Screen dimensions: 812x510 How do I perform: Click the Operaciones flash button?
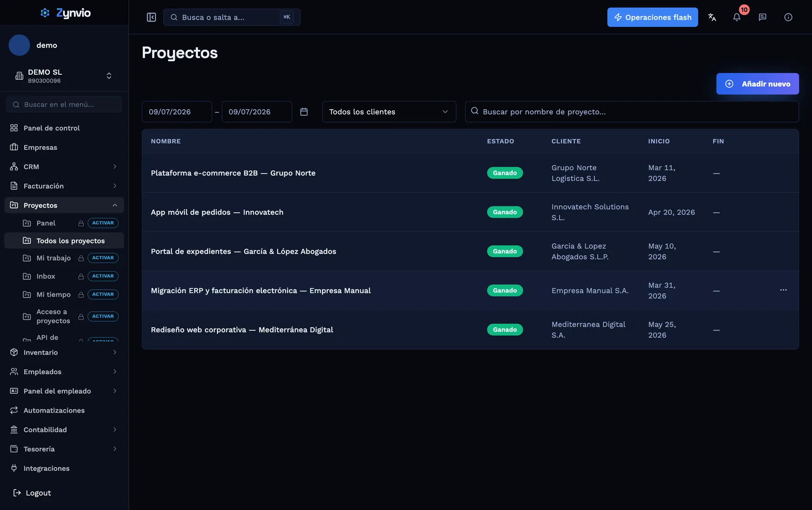[652, 17]
